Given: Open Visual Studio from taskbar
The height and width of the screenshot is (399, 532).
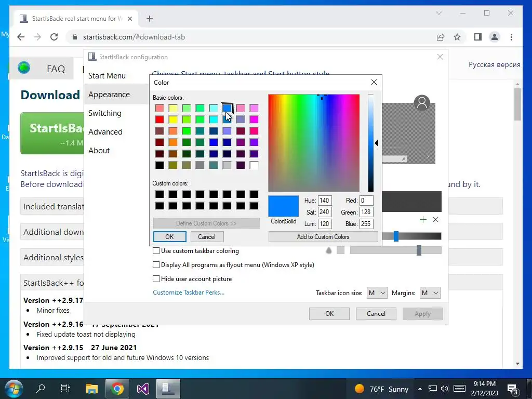Looking at the screenshot, I should coord(143,389).
